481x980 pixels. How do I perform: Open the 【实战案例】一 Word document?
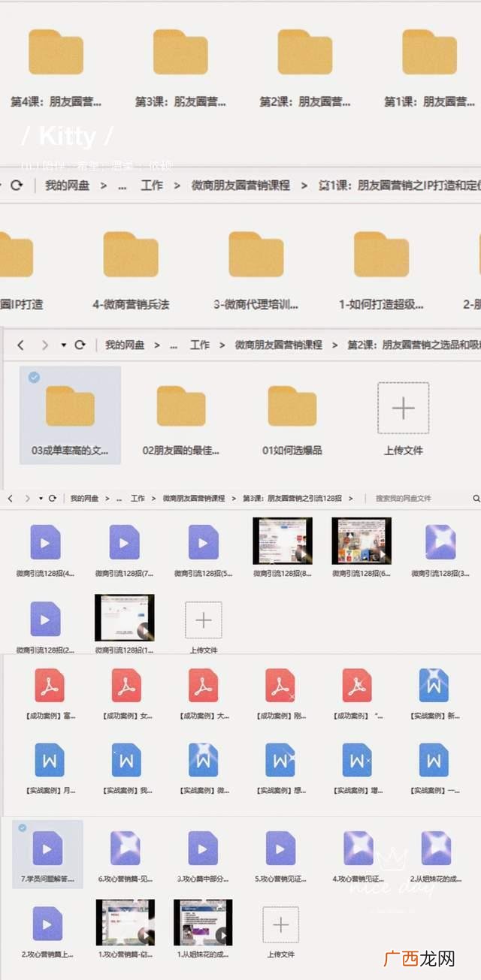pyautogui.click(x=434, y=760)
